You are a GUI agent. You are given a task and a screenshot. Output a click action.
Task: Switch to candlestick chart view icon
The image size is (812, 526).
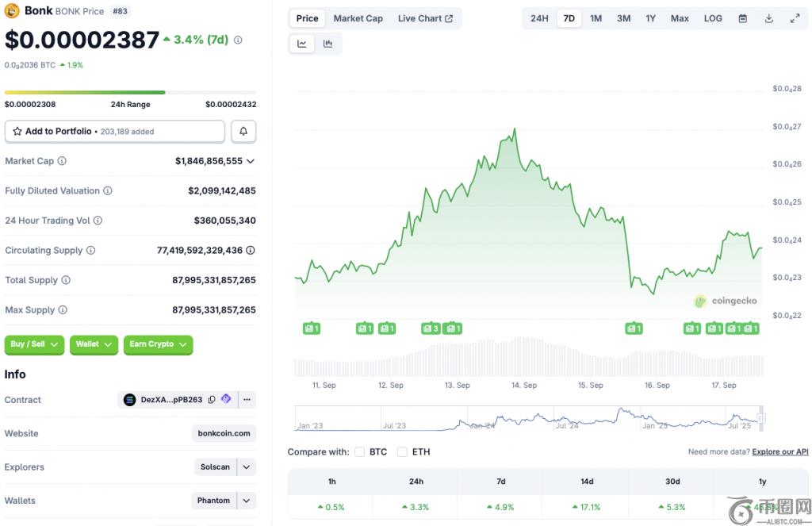coord(327,44)
